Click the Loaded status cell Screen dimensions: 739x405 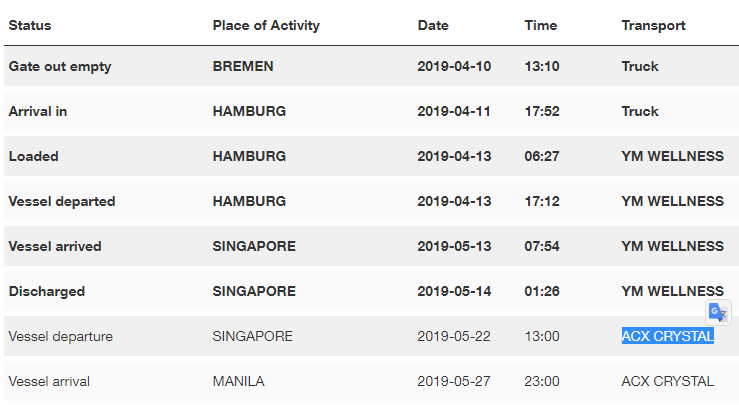coord(33,156)
